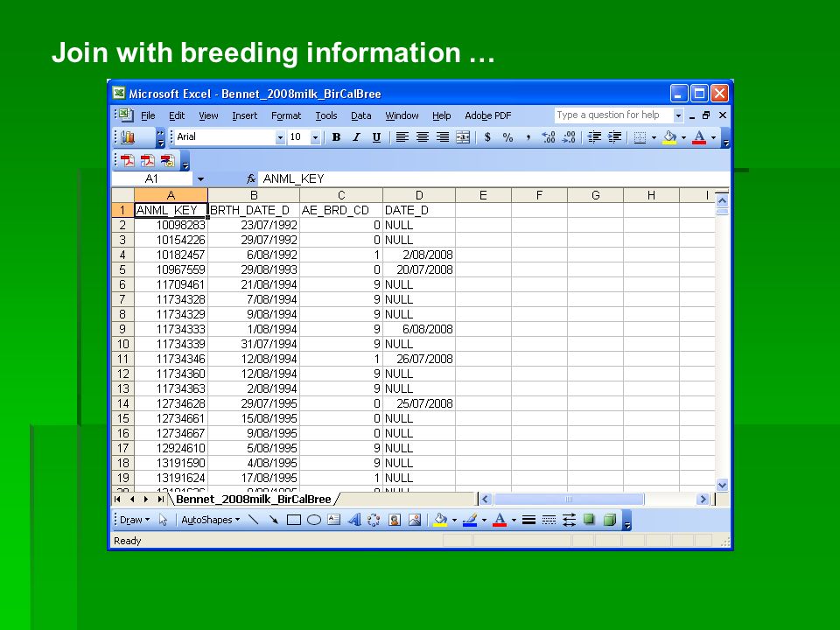The height and width of the screenshot is (630, 840).
Task: Click the Excel workbook icon beside File menu
Action: pos(126,115)
